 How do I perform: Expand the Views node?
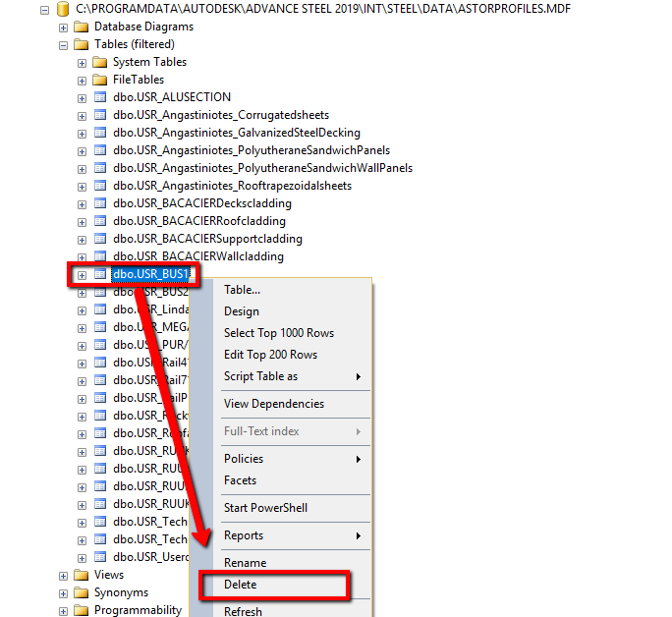click(64, 577)
